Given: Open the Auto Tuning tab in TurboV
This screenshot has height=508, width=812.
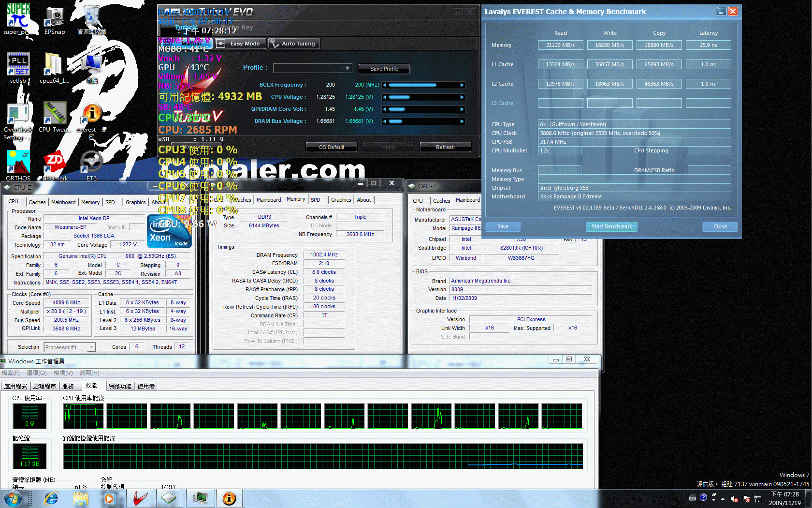Looking at the screenshot, I should click(x=294, y=44).
